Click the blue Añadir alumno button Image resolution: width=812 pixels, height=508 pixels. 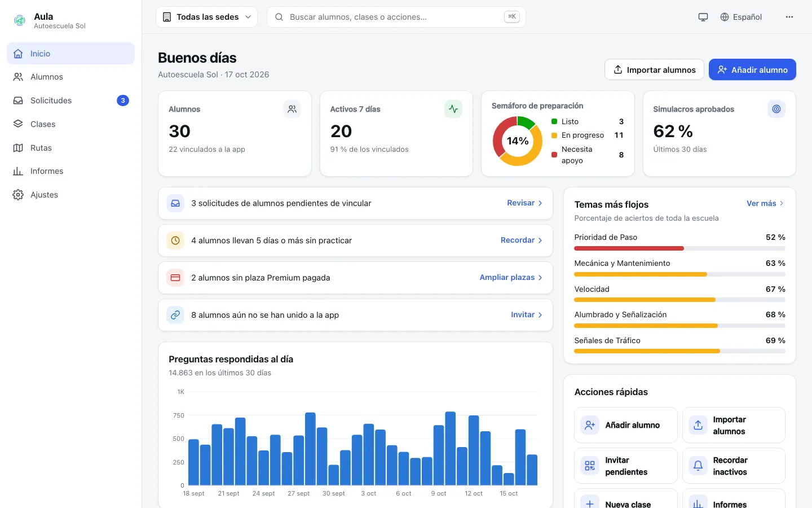coord(752,69)
